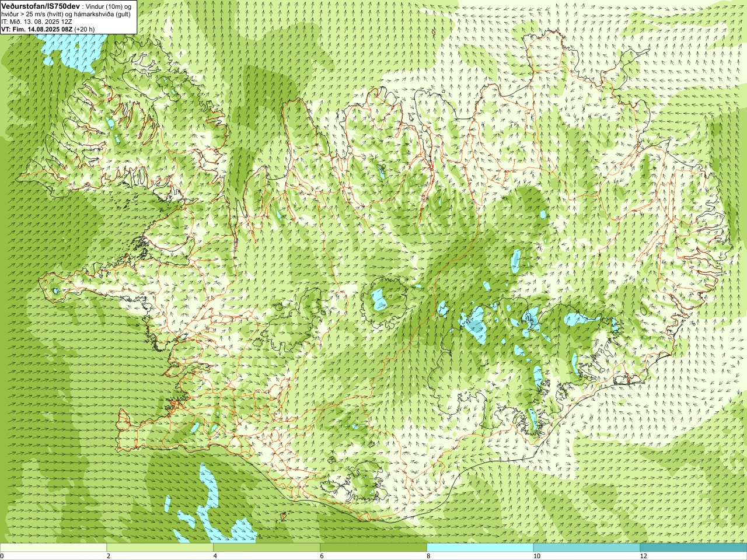
Task: Select the 10–12 m/s turquoise color band
Action: coord(587,548)
